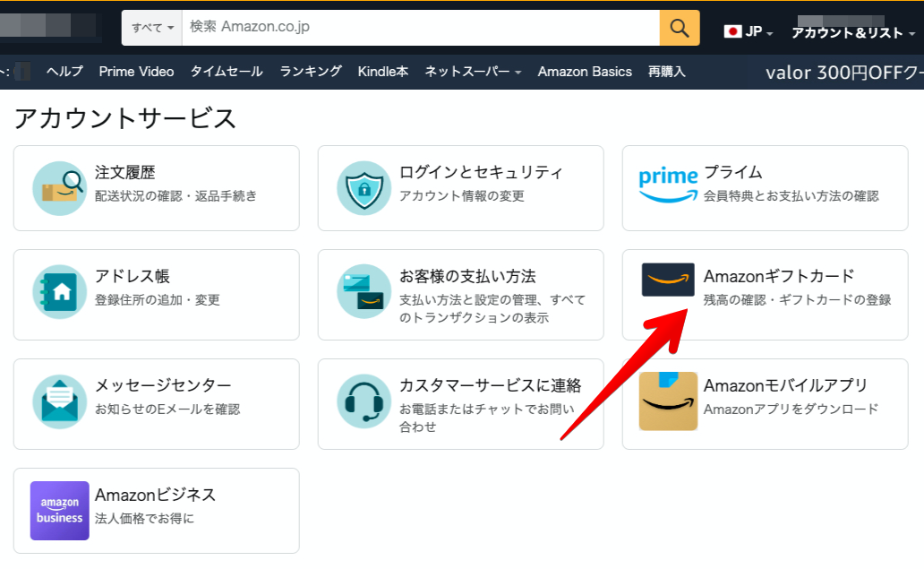
Task: Open ヘルプ in the navigation bar
Action: pos(64,72)
